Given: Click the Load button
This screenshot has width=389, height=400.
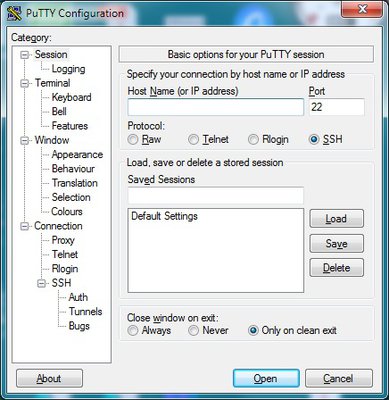Looking at the screenshot, I should pos(336,219).
